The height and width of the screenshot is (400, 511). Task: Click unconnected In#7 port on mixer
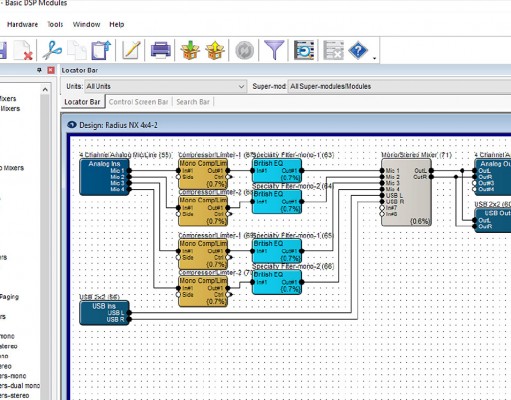382,208
